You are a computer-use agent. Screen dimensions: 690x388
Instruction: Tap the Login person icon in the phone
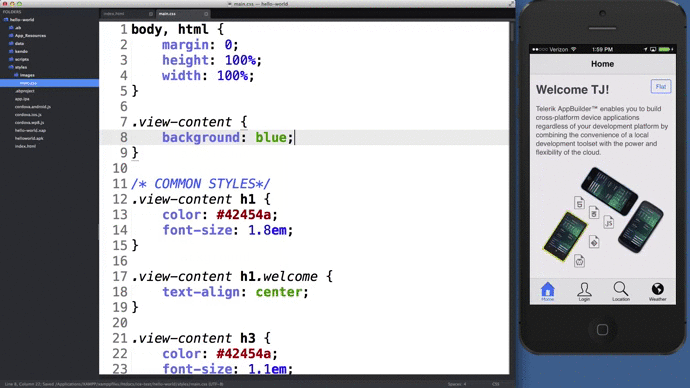coord(584,289)
